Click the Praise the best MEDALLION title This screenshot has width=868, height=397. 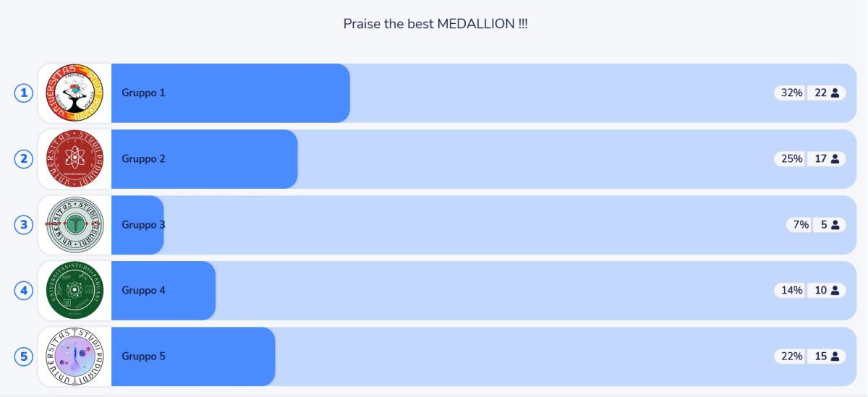pos(435,24)
